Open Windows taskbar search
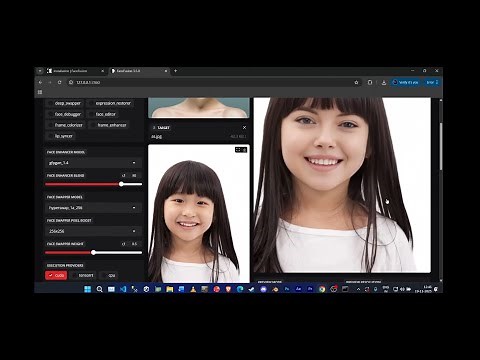480x360 pixels. click(x=99, y=289)
